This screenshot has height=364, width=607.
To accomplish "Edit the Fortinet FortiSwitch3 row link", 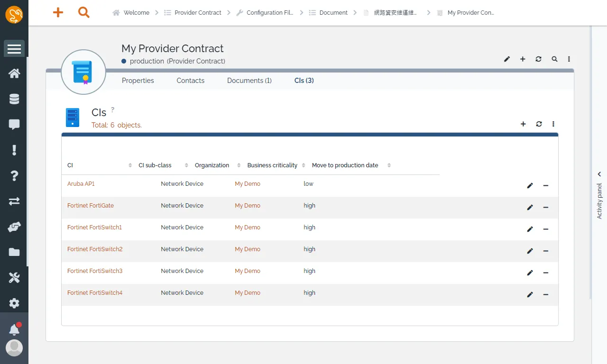I will [530, 273].
